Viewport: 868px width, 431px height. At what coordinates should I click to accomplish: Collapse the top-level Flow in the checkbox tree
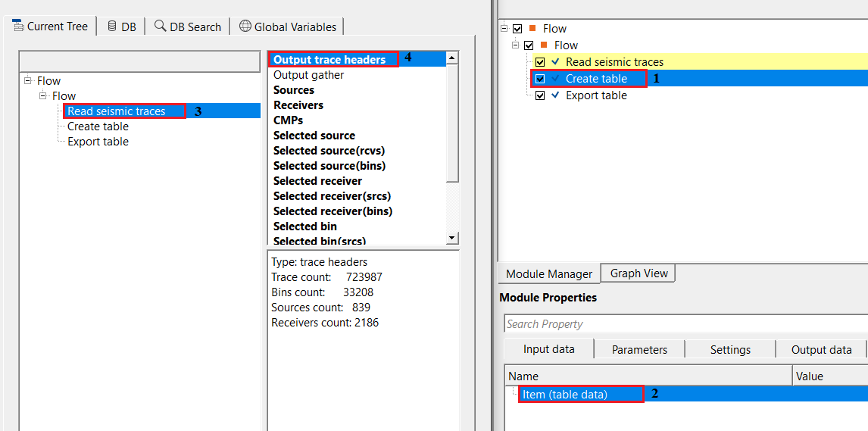pos(504,29)
